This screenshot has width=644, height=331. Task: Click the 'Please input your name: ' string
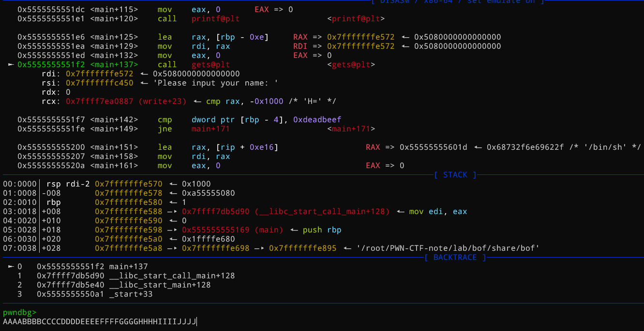[215, 83]
